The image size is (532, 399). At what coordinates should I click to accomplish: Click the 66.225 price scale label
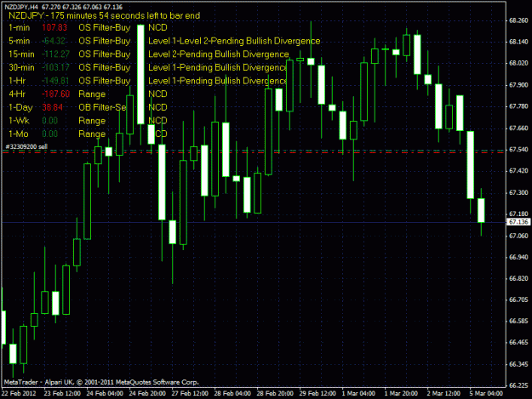(518, 385)
